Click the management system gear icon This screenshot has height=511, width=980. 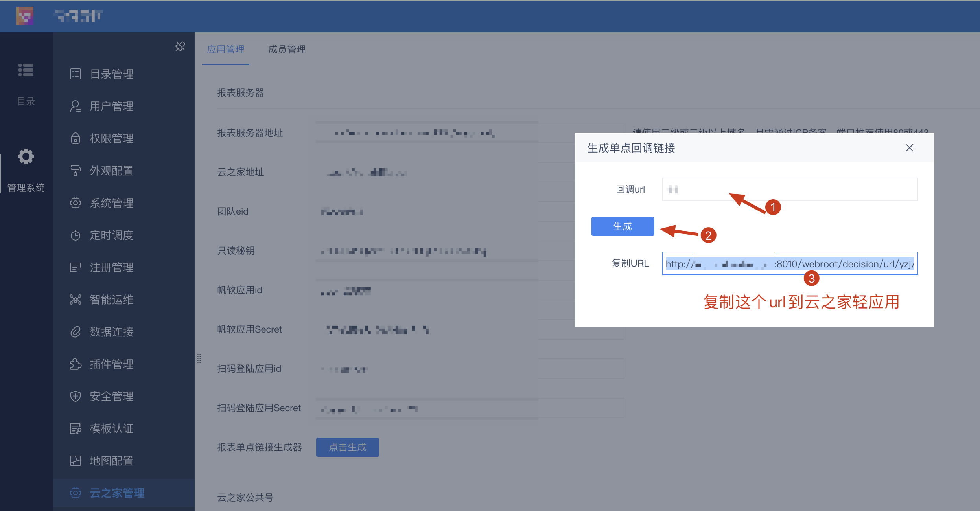[26, 157]
